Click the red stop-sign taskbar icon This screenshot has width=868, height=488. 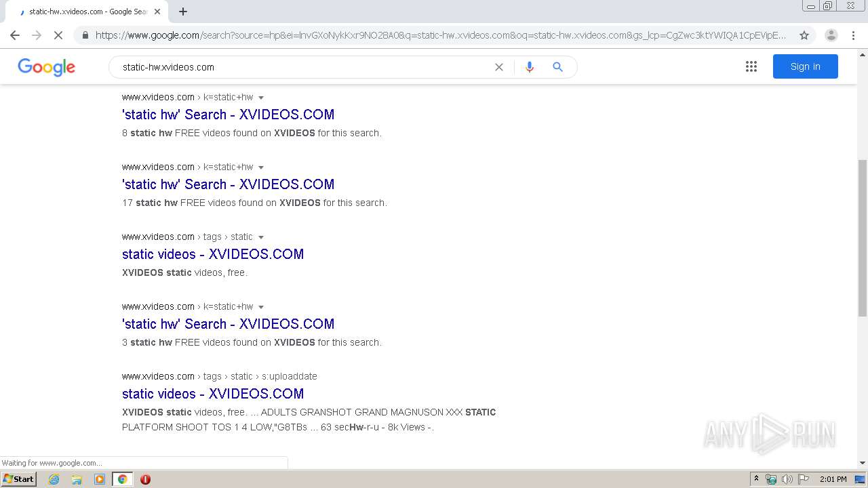[145, 479]
